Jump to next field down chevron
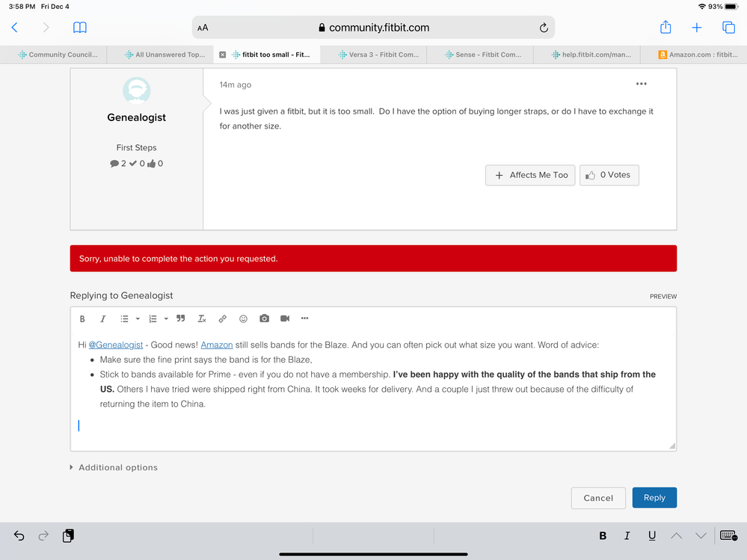The image size is (747, 560). click(x=701, y=536)
